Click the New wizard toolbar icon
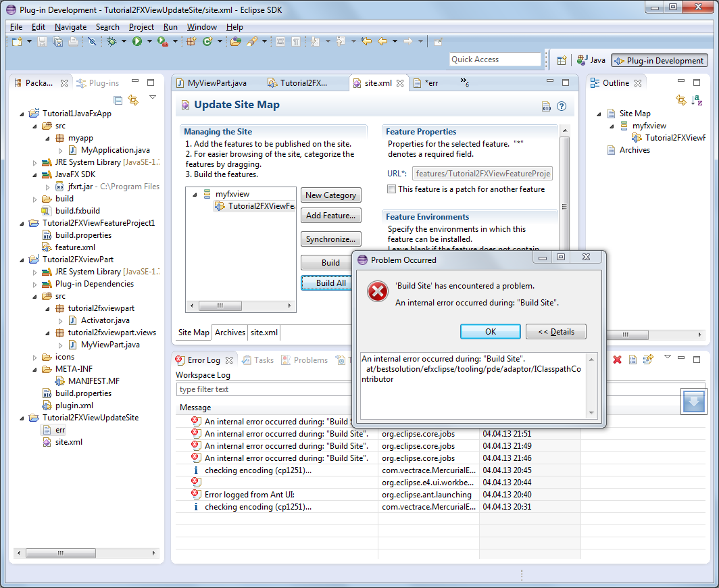Viewport: 719px width, 588px height. pyautogui.click(x=17, y=42)
